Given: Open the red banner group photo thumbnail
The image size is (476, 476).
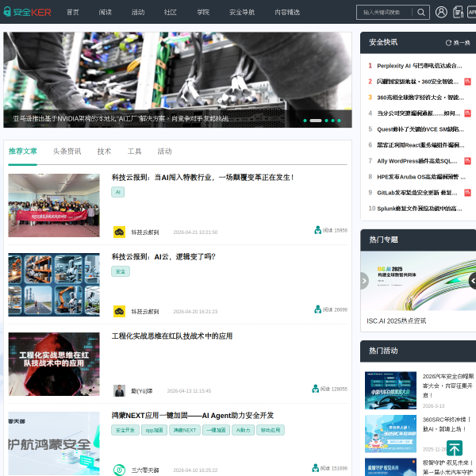Looking at the screenshot, I should (54, 205).
